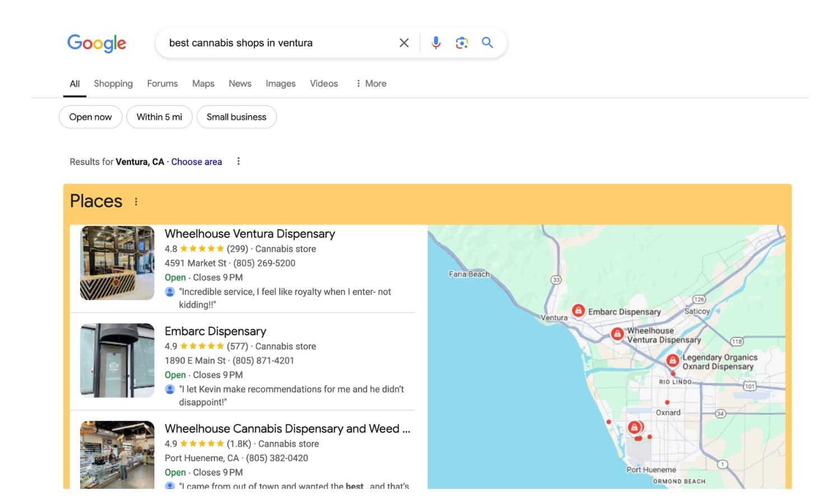Switch to the Images tab

tap(280, 83)
